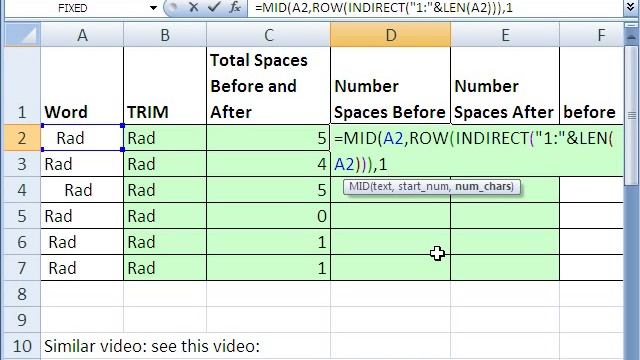Click cell B4 containing Rad
The height and width of the screenshot is (360, 640).
click(x=165, y=190)
